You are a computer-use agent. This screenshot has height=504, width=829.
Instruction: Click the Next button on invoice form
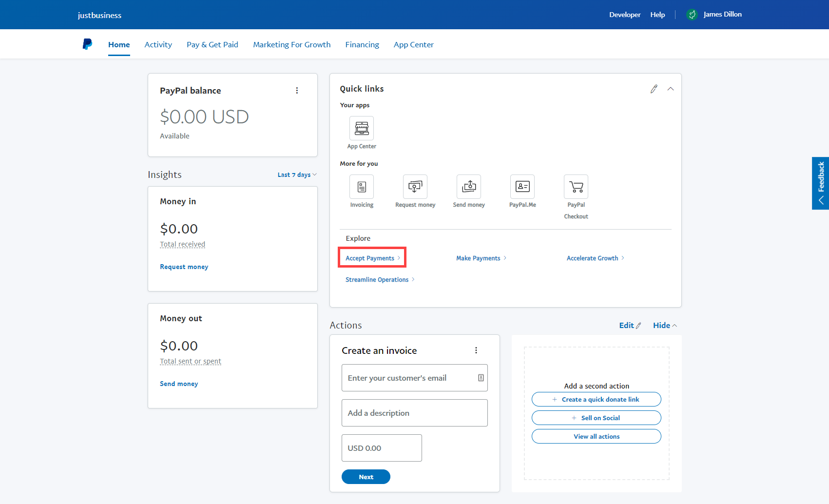(x=366, y=477)
